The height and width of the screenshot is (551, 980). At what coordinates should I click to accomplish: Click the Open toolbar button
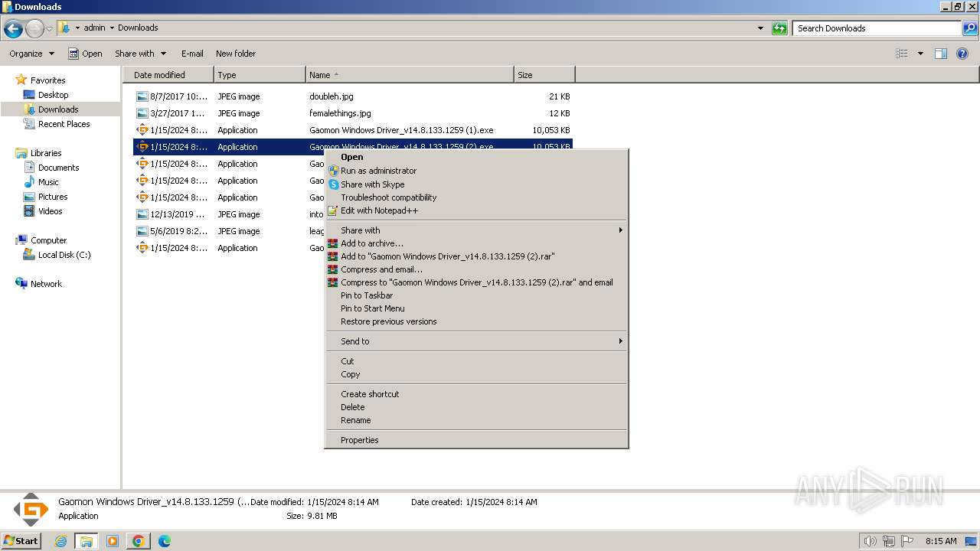point(85,54)
